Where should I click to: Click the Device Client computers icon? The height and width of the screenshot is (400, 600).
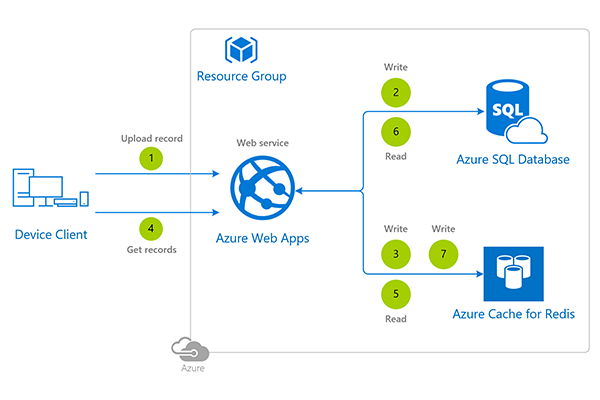pos(51,188)
